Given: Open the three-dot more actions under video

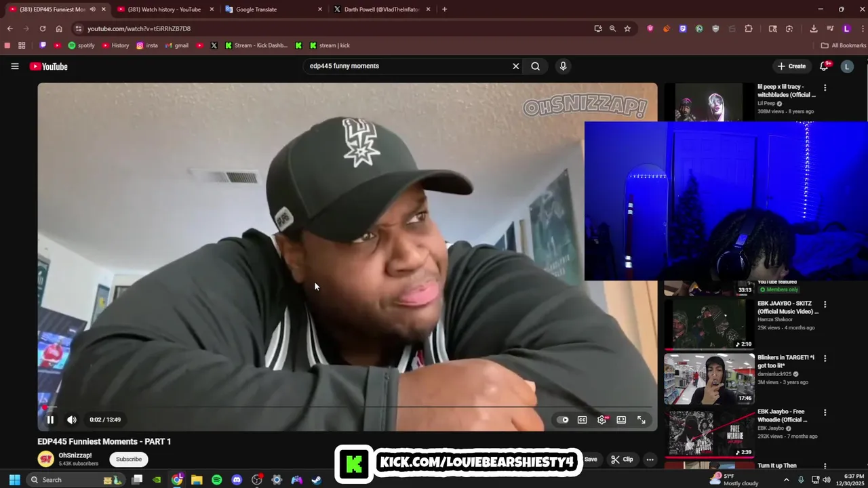Looking at the screenshot, I should [x=650, y=459].
